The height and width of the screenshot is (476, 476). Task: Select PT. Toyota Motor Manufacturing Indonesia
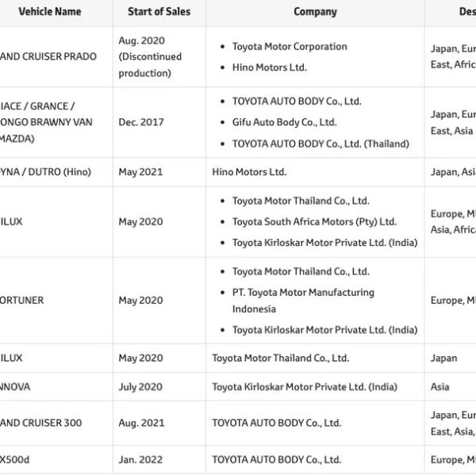click(x=303, y=300)
